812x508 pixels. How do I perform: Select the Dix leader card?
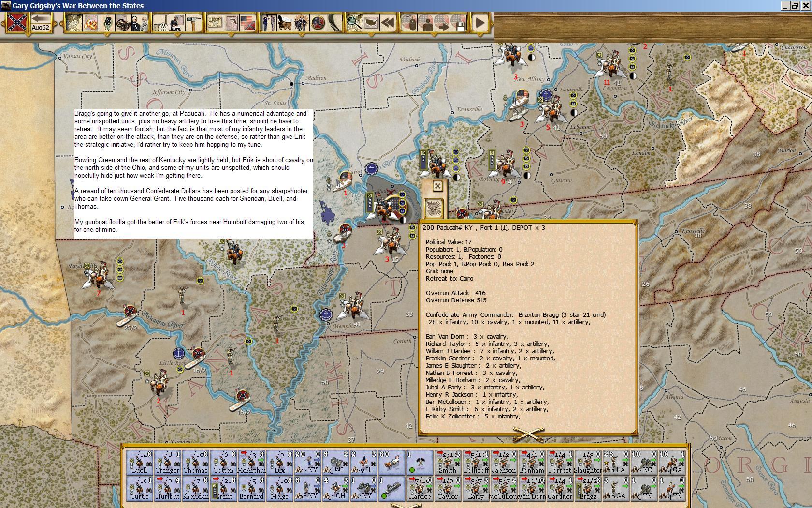point(279,462)
